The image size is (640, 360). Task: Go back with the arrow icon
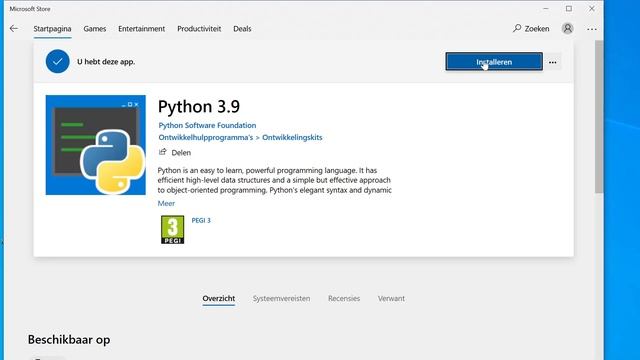click(x=14, y=29)
